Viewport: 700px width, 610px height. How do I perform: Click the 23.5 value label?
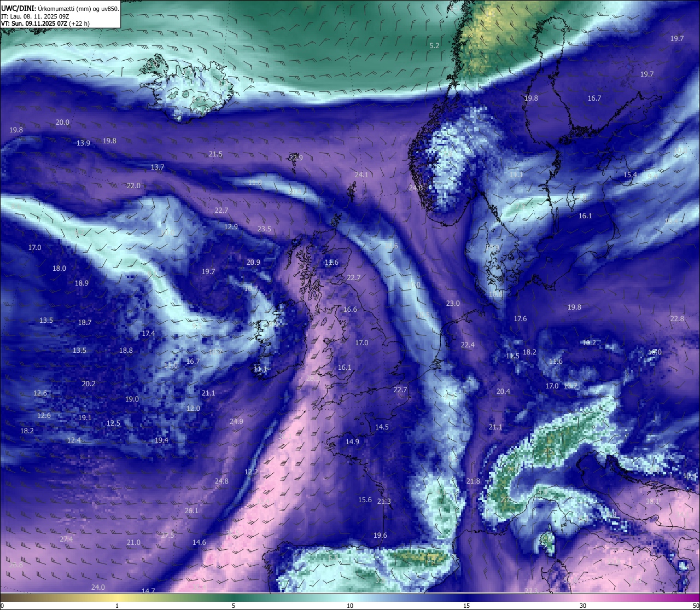264,229
